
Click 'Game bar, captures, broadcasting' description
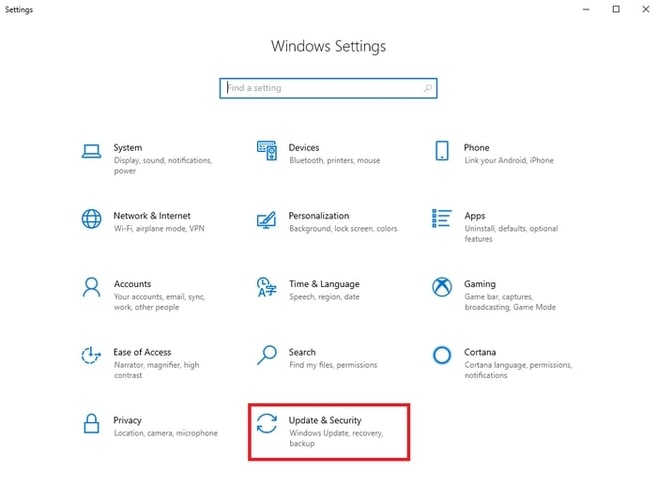pos(510,302)
